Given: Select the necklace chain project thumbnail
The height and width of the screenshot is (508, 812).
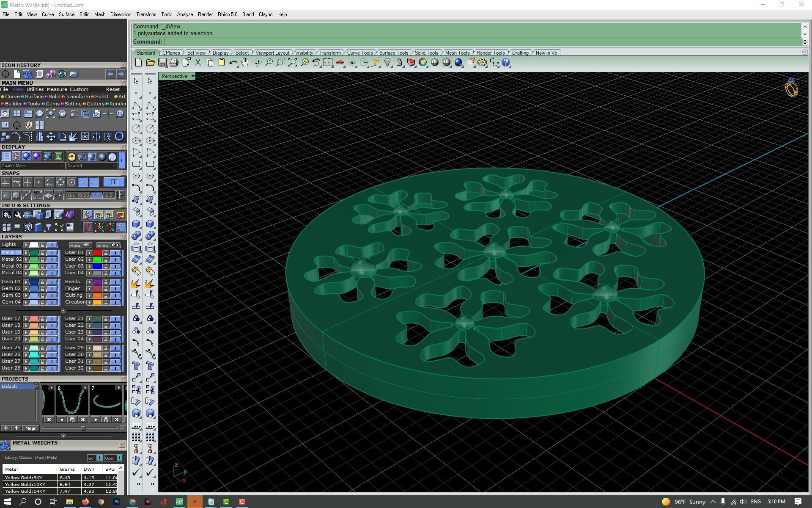Looking at the screenshot, I should tap(71, 401).
